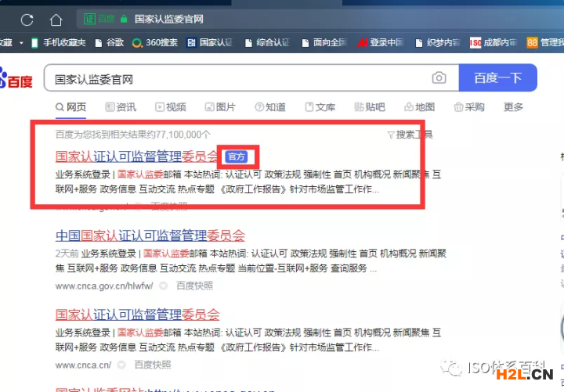
Task: Switch to the 图片 tab
Action: (220, 107)
